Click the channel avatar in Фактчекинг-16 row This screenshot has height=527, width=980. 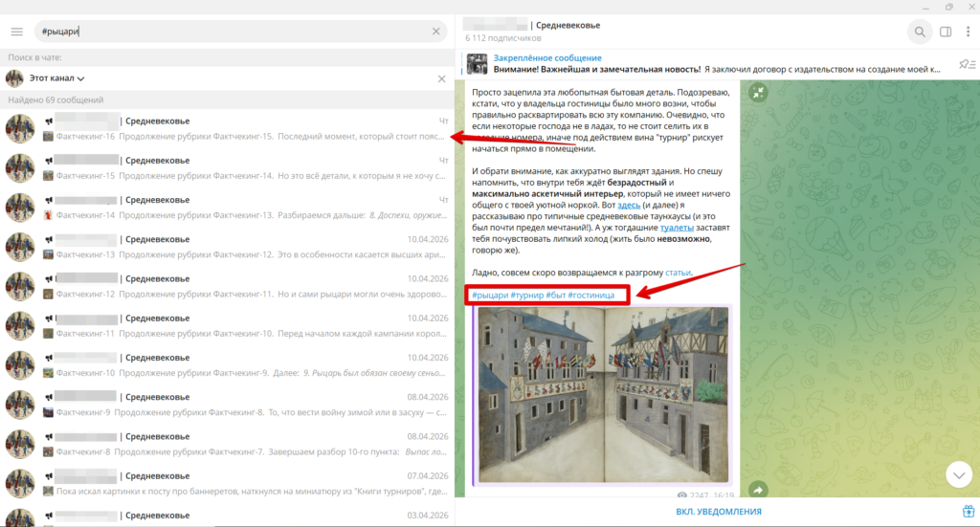20,129
